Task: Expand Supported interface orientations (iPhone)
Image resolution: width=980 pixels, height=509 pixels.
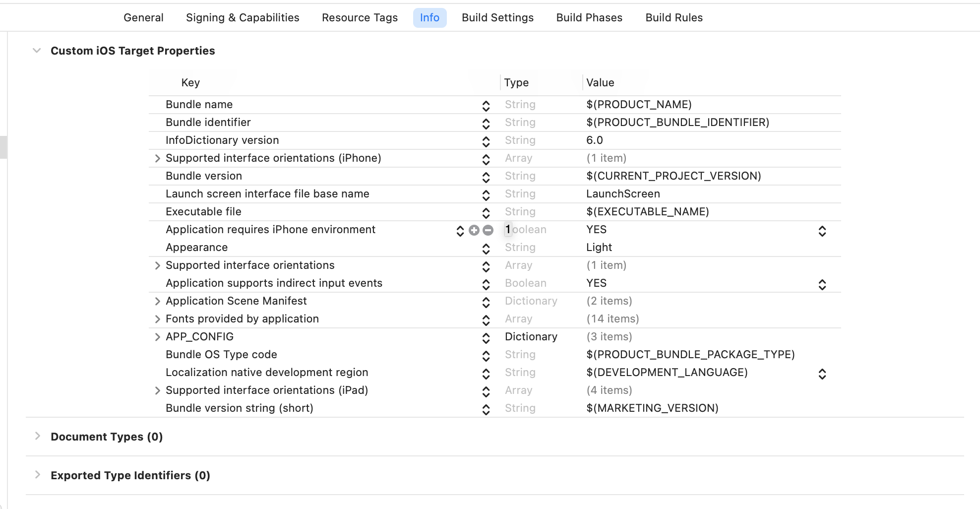Action: click(157, 158)
